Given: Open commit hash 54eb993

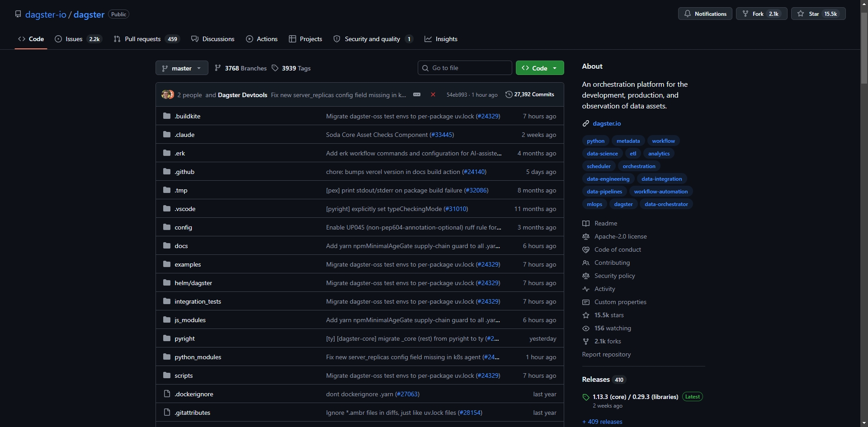Looking at the screenshot, I should coord(457,95).
